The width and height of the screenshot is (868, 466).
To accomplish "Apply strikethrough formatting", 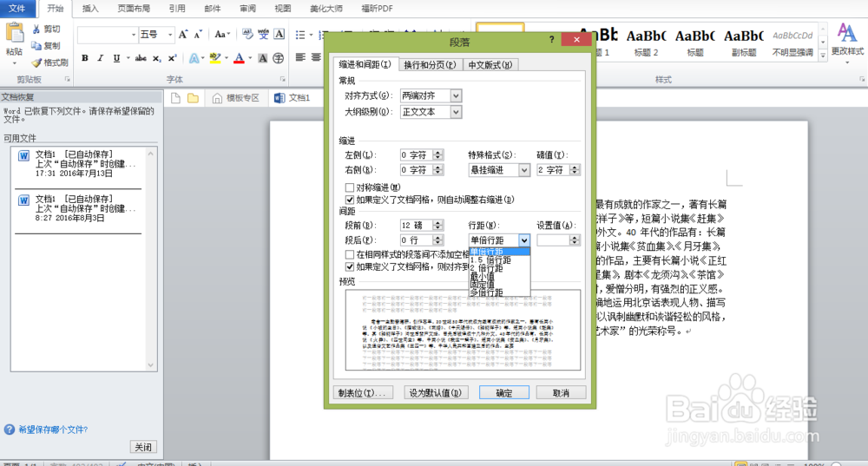I will click(141, 57).
